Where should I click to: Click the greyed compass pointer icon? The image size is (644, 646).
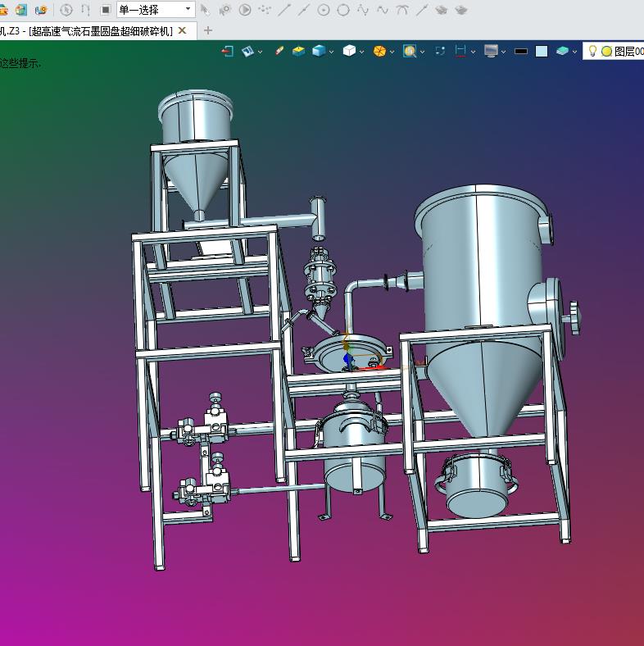point(66,10)
